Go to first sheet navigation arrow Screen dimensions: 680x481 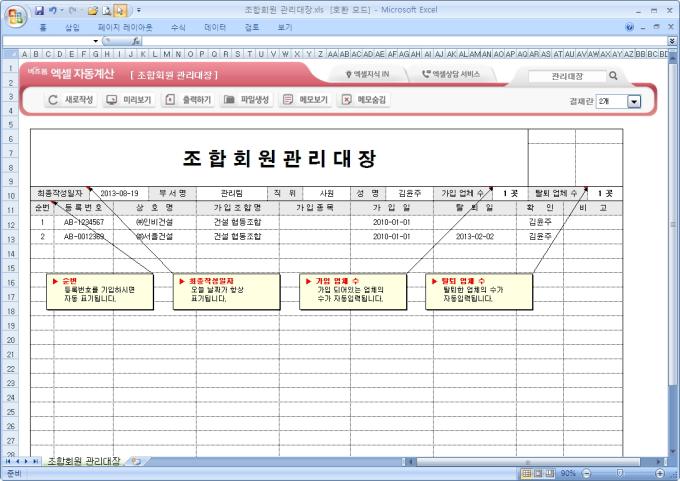[x=8, y=461]
